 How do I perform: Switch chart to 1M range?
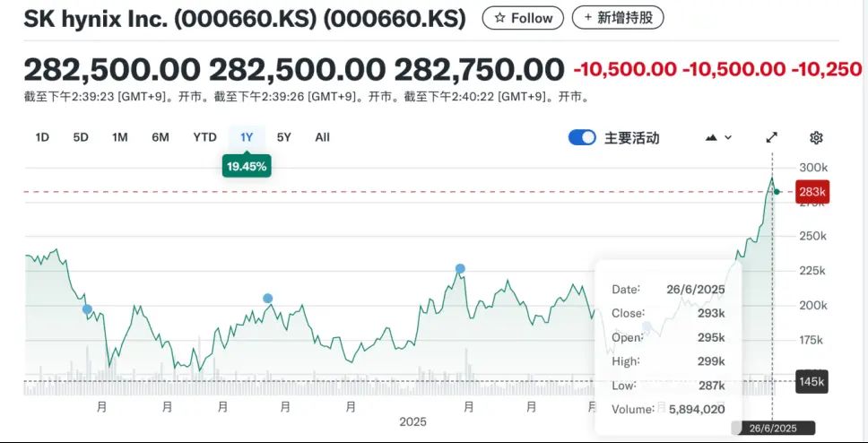point(120,137)
